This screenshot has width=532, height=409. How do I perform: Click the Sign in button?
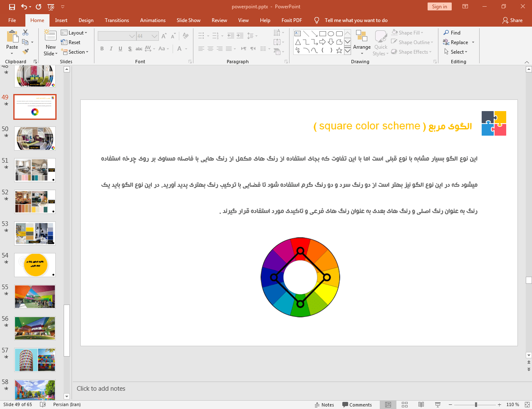click(439, 7)
